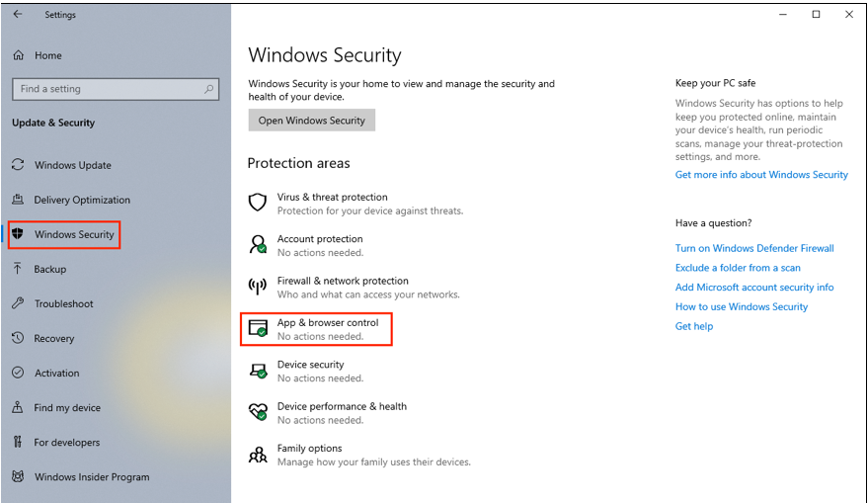Open Device performance & health heart icon
The image size is (868, 503).
(x=258, y=412)
